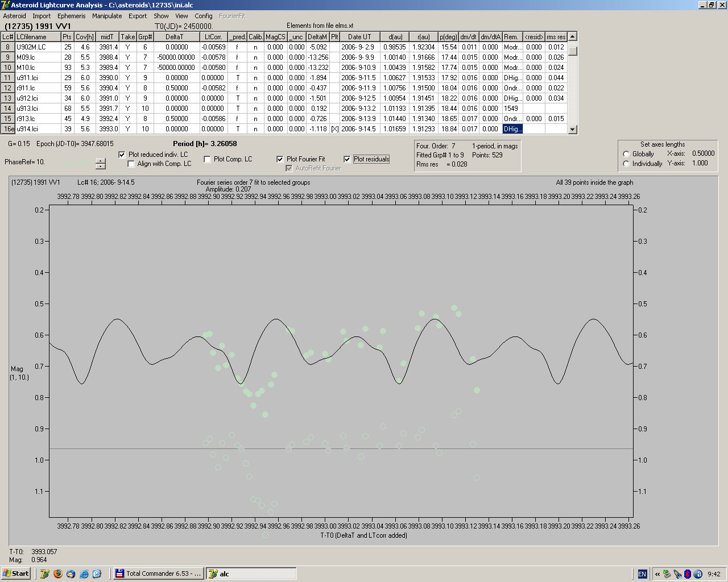This screenshot has width=728, height=582.
Task: Click the taskbar clock 9:42
Action: pos(714,574)
